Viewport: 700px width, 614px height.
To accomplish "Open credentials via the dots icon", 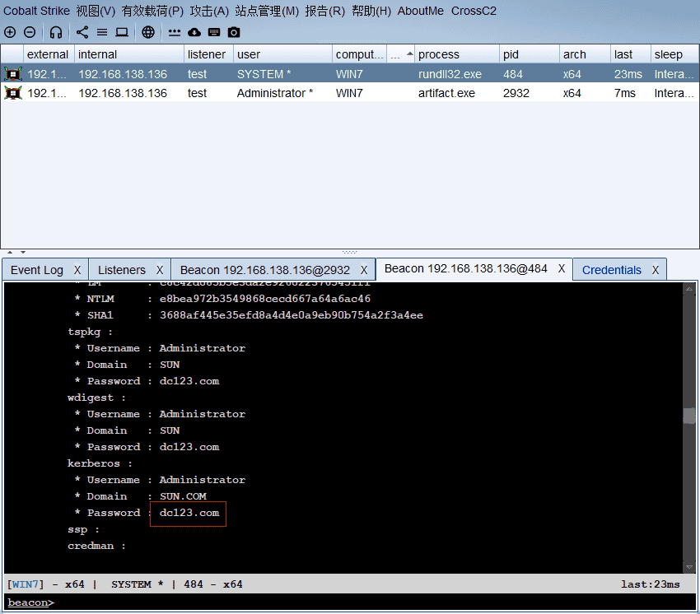I will tap(175, 32).
